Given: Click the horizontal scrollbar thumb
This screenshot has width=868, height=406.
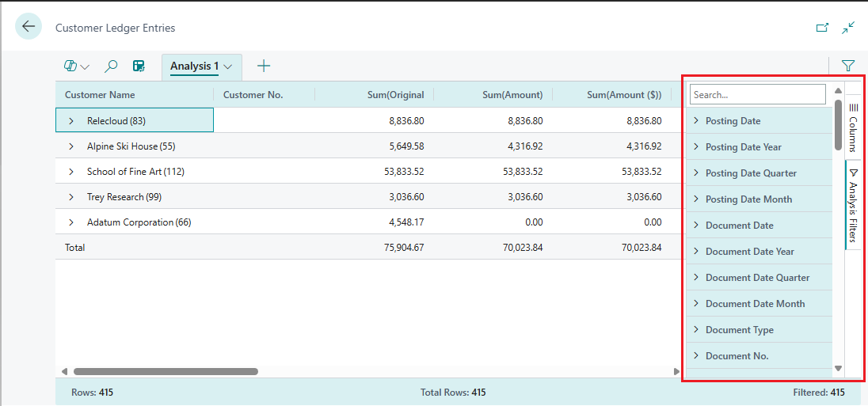Looking at the screenshot, I should [x=166, y=371].
